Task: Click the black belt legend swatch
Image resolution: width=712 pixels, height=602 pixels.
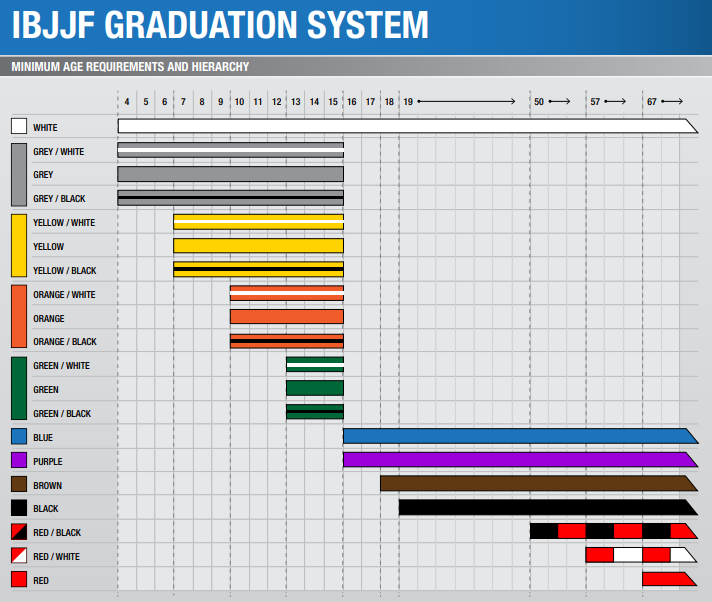Action: click(19, 508)
